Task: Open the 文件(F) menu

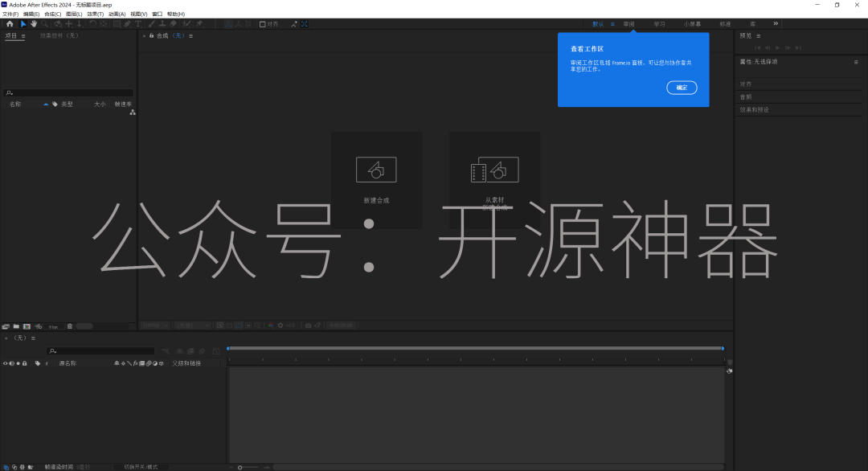Action: point(10,14)
